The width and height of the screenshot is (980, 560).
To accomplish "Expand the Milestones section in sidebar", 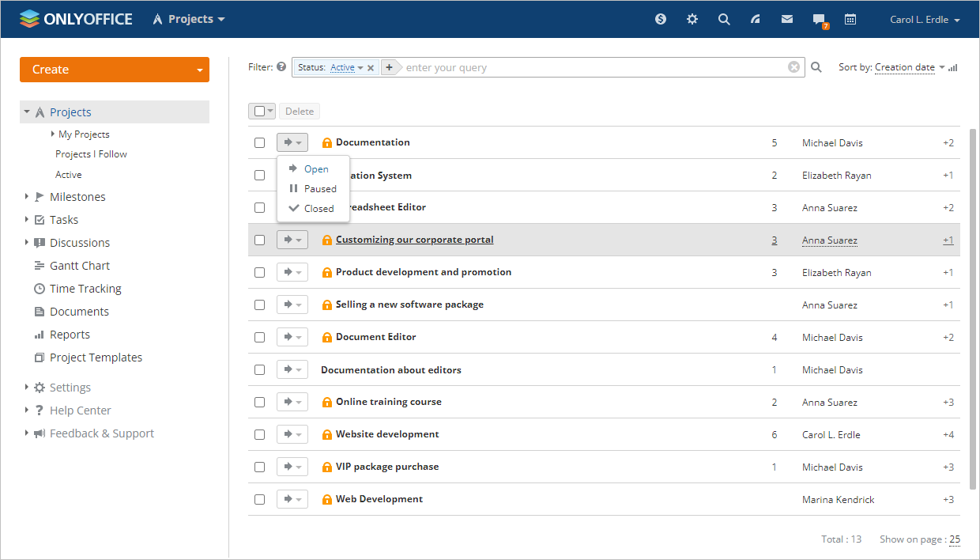I will [x=27, y=196].
